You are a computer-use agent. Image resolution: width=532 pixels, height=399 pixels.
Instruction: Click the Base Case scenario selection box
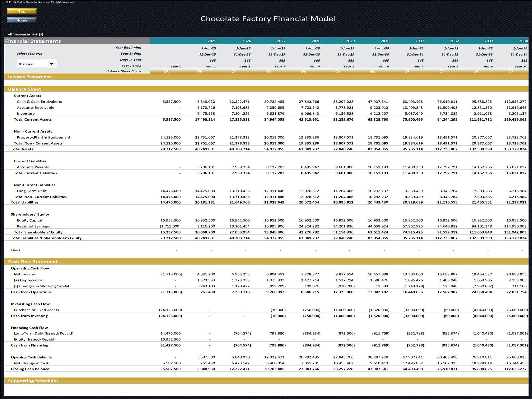(x=33, y=64)
